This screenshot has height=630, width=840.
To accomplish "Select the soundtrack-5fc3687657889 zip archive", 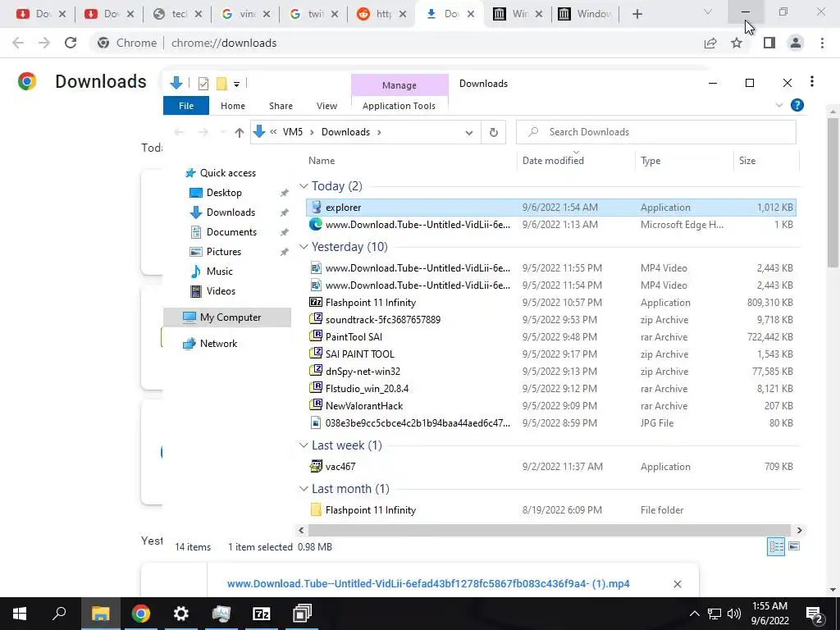I will pyautogui.click(x=550, y=320).
